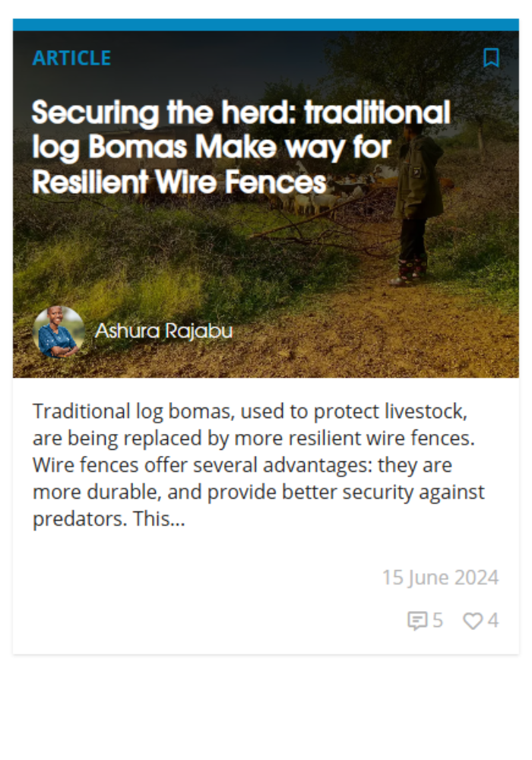
Task: Click the like count number 4
Action: click(492, 620)
